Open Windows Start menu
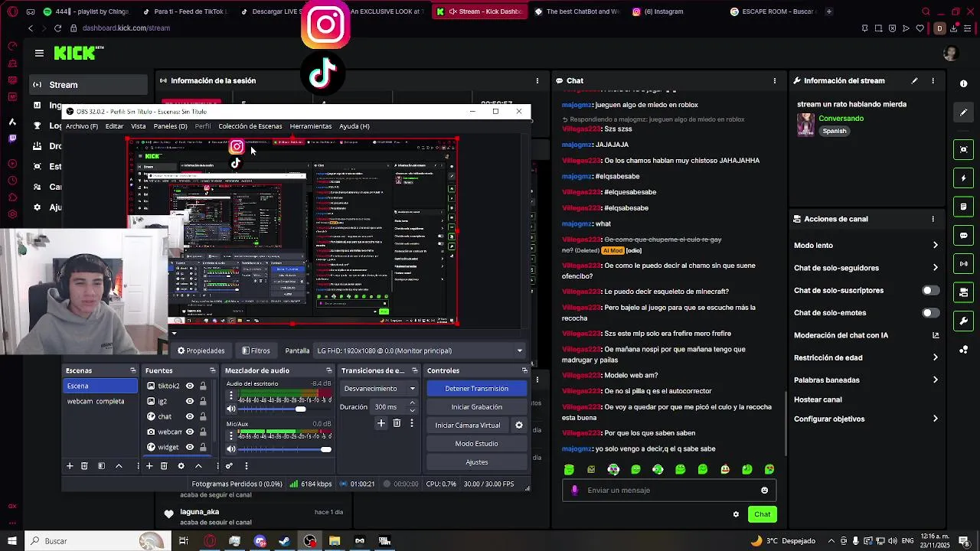This screenshot has height=551, width=980. [11, 541]
